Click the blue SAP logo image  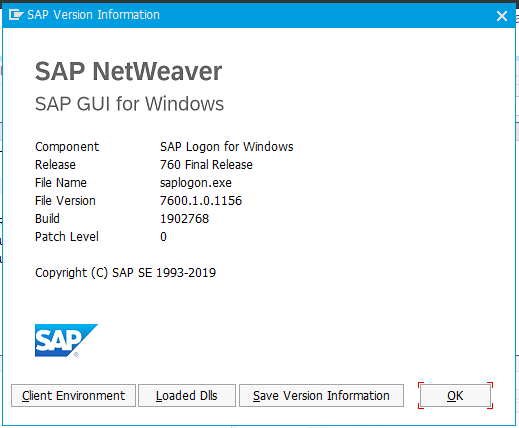tap(66, 340)
